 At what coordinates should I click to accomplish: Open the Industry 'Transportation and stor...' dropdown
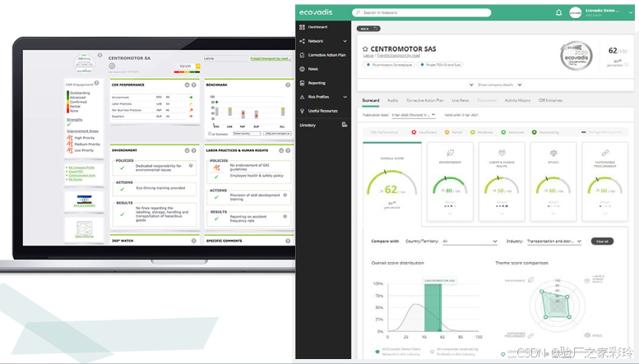tap(553, 242)
